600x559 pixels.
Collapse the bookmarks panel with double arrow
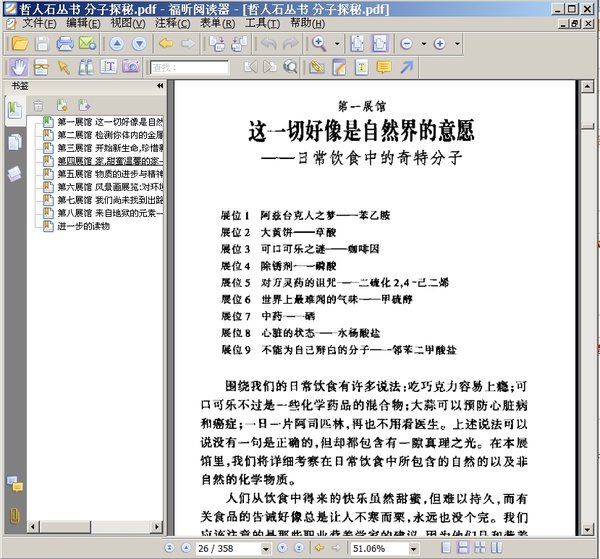[x=160, y=86]
